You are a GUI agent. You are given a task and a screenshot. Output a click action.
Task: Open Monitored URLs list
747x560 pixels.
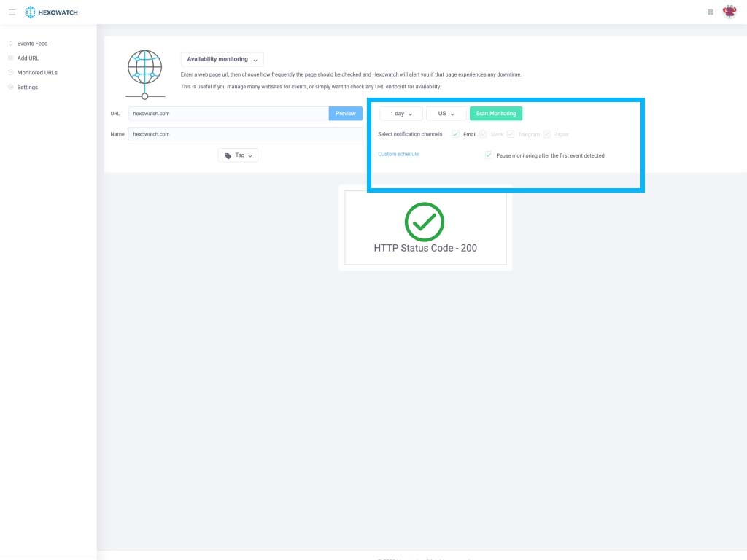pyautogui.click(x=37, y=73)
